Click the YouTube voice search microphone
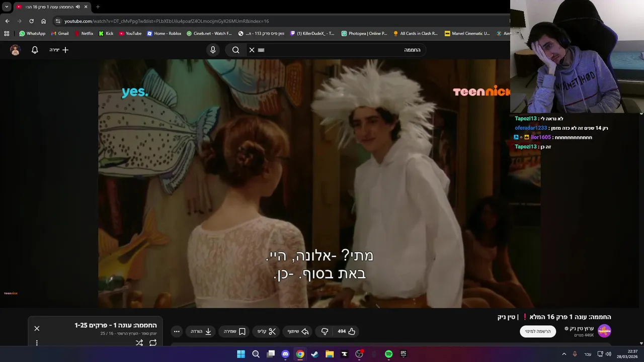The height and width of the screenshot is (362, 644). pos(213,50)
